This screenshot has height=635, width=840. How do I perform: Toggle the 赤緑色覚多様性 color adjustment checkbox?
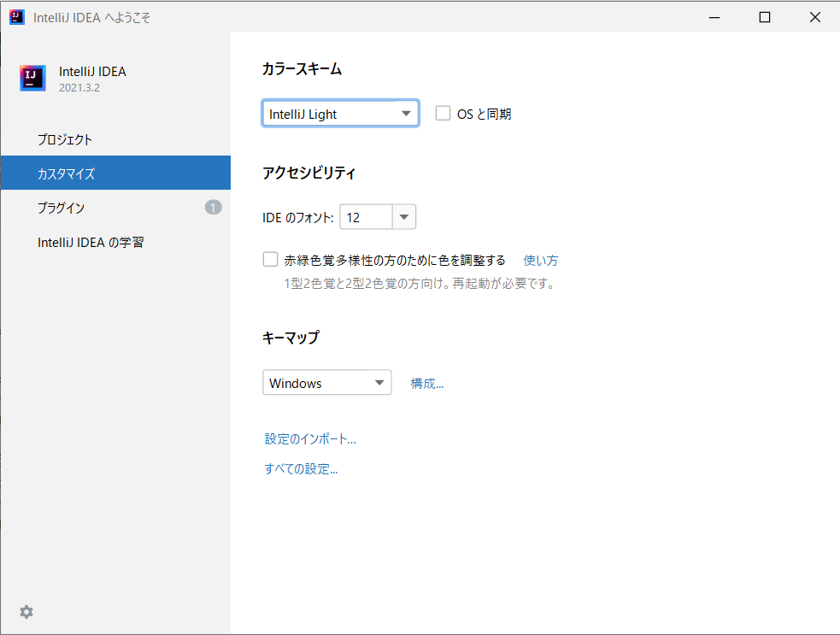271,260
